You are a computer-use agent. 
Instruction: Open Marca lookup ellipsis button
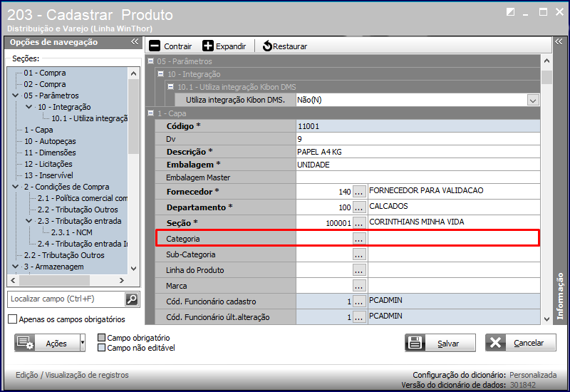(359, 286)
